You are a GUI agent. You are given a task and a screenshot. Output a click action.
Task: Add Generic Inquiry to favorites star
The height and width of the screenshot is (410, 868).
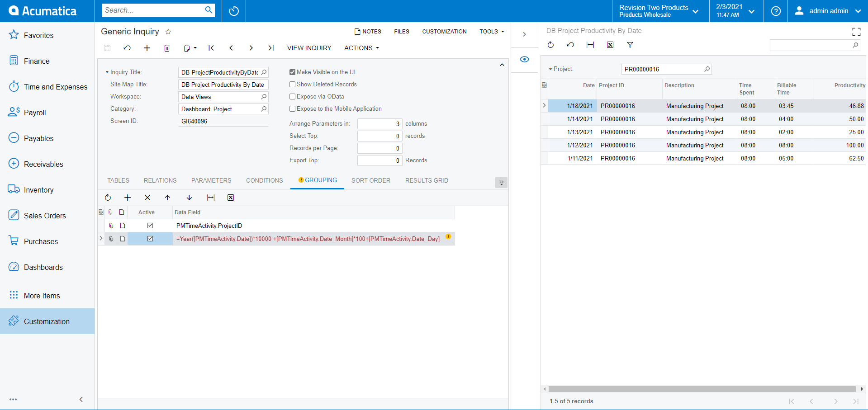pyautogui.click(x=168, y=32)
